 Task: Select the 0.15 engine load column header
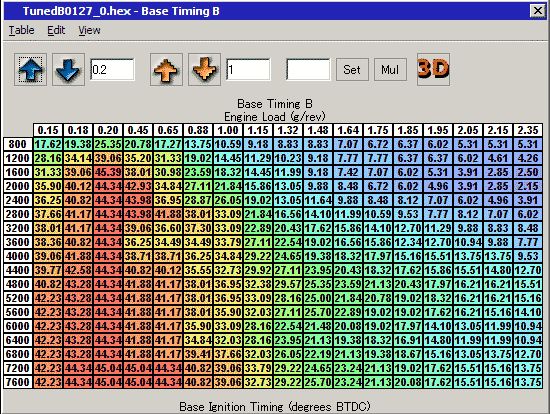[48, 130]
